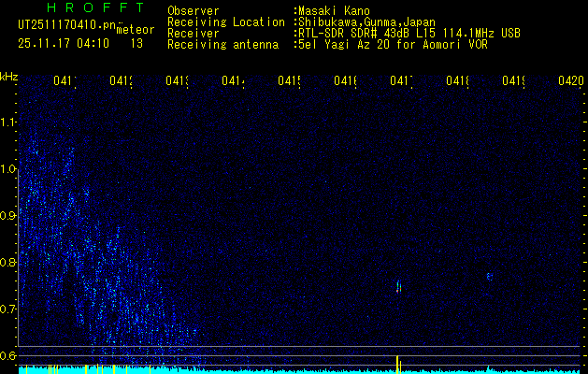Click the Receiving Location field label
Image resolution: width=588 pixels, height=374 pixels.
pyautogui.click(x=225, y=22)
